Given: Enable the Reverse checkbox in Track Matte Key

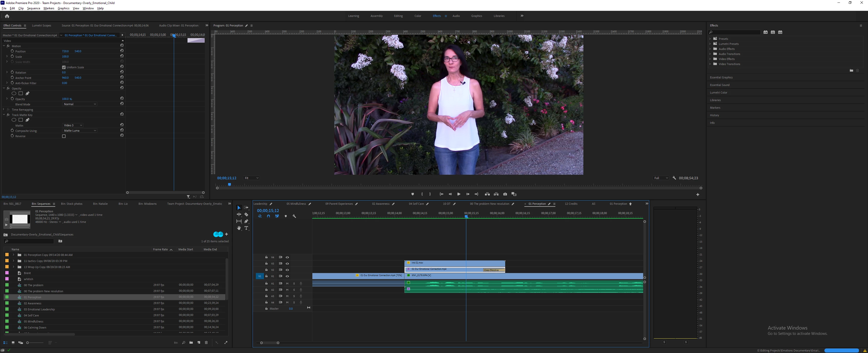Looking at the screenshot, I should [x=64, y=136].
